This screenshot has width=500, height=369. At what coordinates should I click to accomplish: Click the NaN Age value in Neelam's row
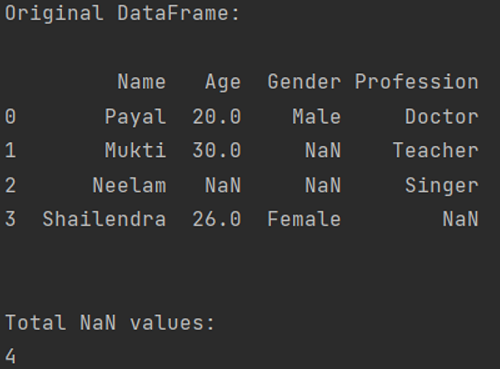[x=223, y=185]
